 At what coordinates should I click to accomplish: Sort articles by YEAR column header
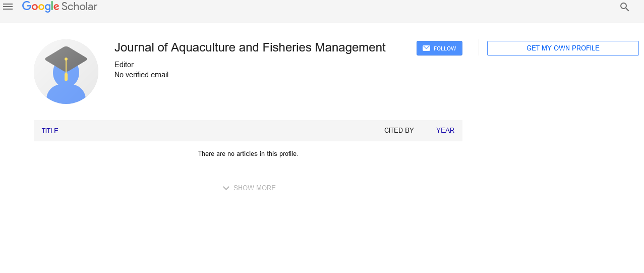pyautogui.click(x=445, y=130)
